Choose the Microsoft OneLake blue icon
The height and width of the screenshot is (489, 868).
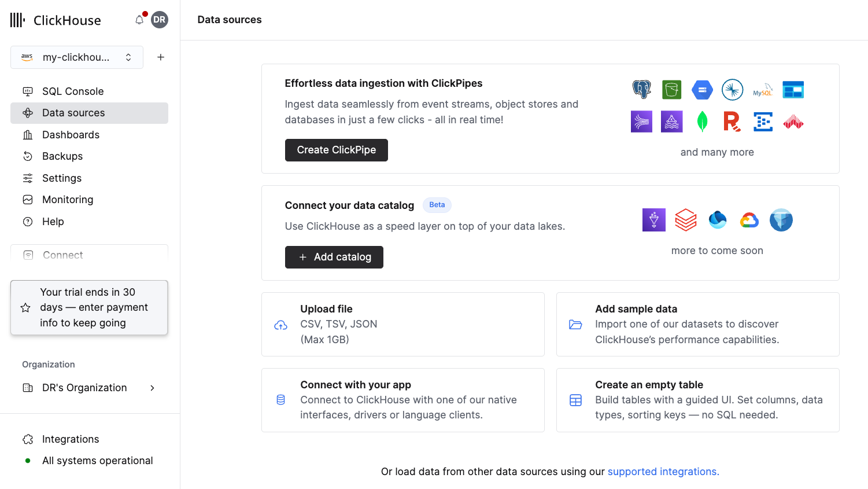point(718,220)
